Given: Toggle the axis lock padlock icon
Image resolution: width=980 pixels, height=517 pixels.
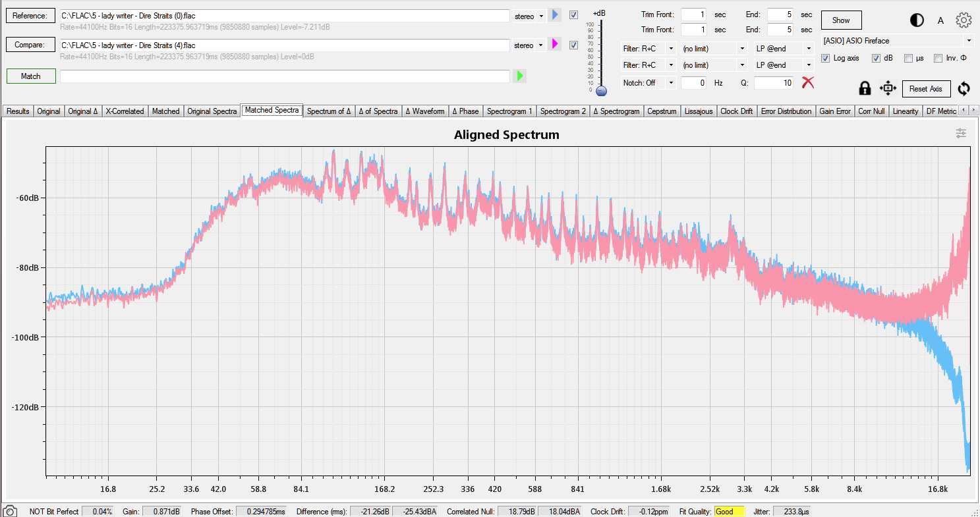Looking at the screenshot, I should pos(865,88).
